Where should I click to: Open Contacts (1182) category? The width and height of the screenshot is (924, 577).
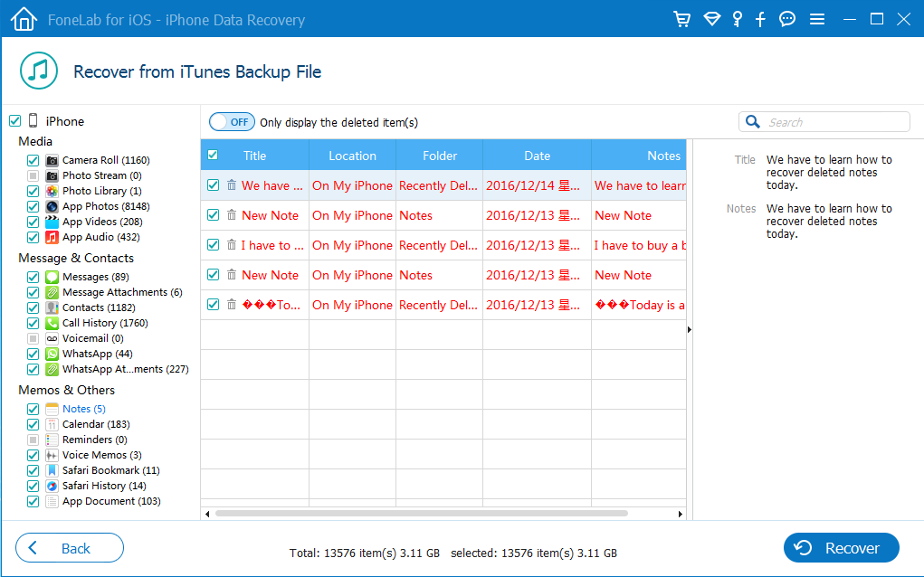pos(99,307)
